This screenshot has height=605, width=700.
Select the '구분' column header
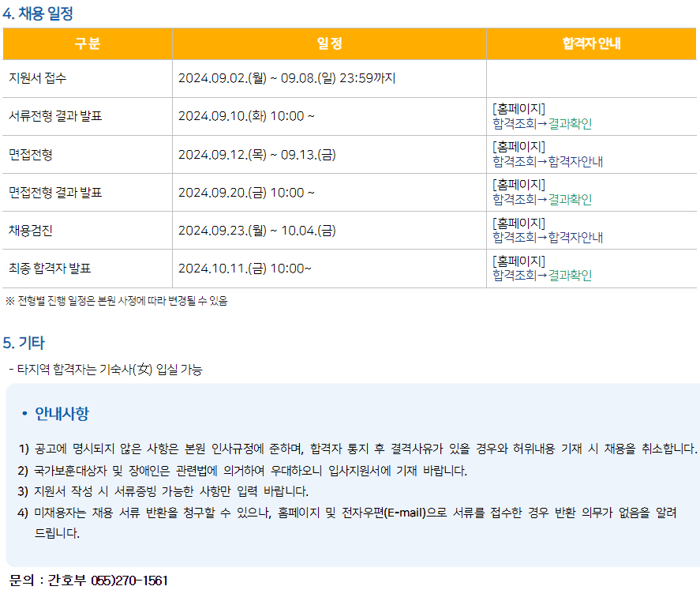88,44
